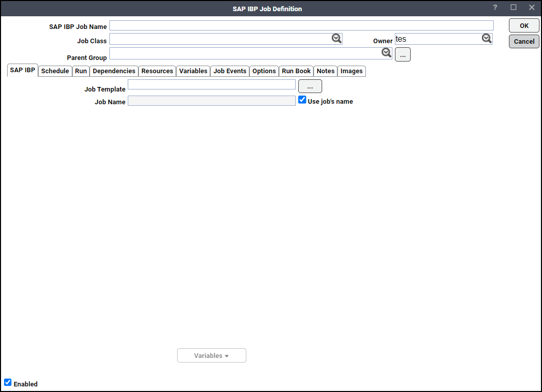Image resolution: width=542 pixels, height=392 pixels.
Task: Toggle the Use job's name checkbox
Action: tap(302, 100)
